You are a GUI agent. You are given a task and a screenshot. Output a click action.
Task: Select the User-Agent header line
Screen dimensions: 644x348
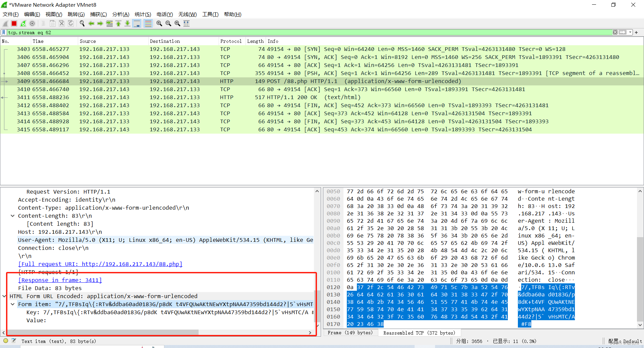166,240
